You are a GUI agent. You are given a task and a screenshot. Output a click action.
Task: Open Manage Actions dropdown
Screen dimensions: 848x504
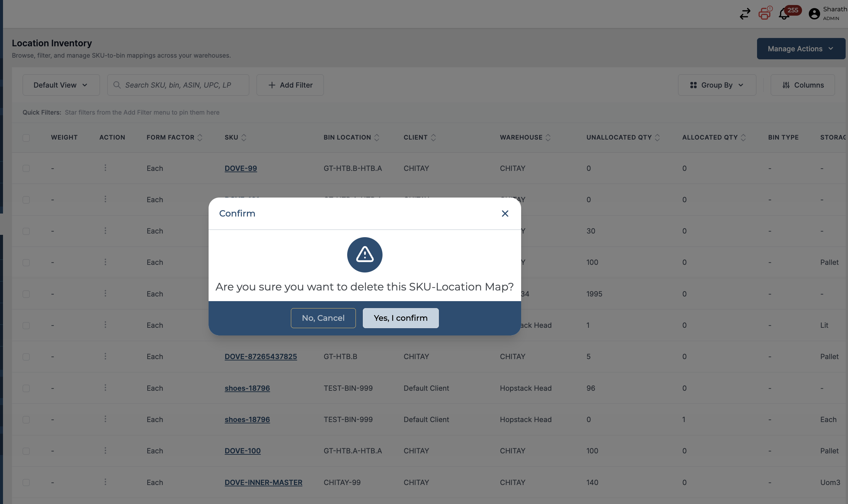click(x=801, y=49)
